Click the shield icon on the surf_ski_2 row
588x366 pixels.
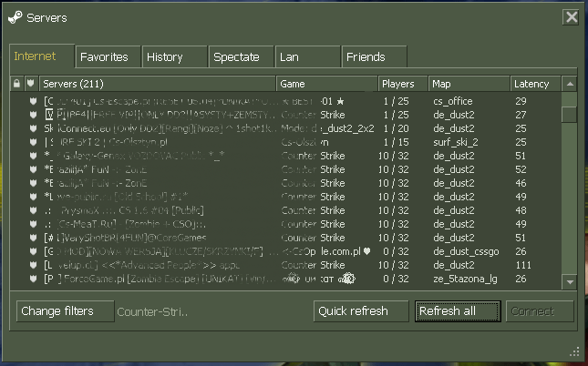pyautogui.click(x=34, y=142)
